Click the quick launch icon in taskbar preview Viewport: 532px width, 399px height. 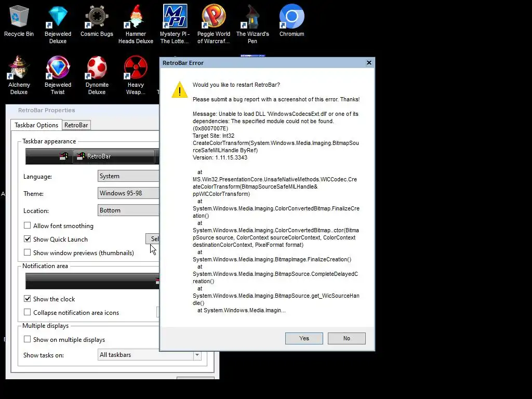pyautogui.click(x=63, y=156)
